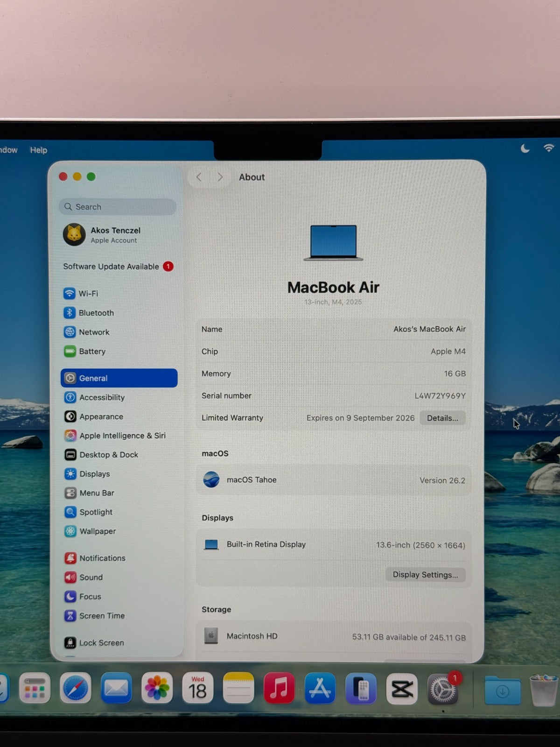Open the Help menu
The image size is (560, 747).
click(x=39, y=150)
